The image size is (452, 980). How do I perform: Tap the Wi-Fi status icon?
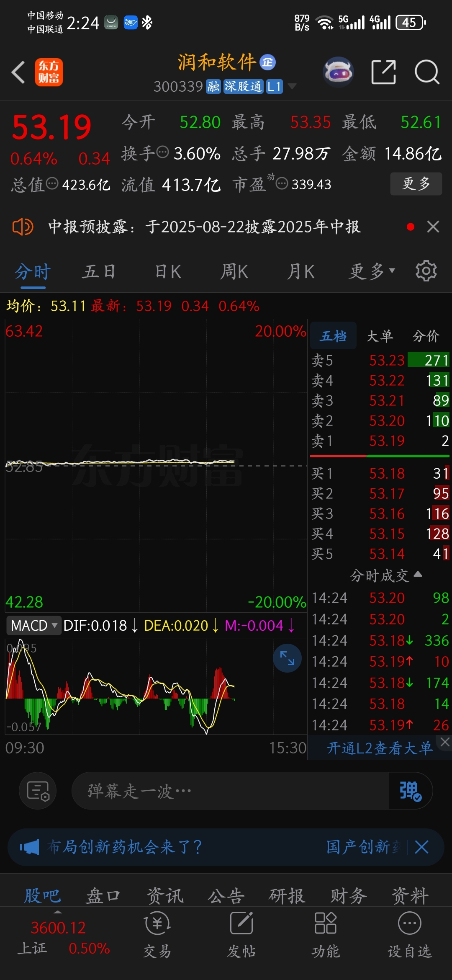tap(325, 22)
